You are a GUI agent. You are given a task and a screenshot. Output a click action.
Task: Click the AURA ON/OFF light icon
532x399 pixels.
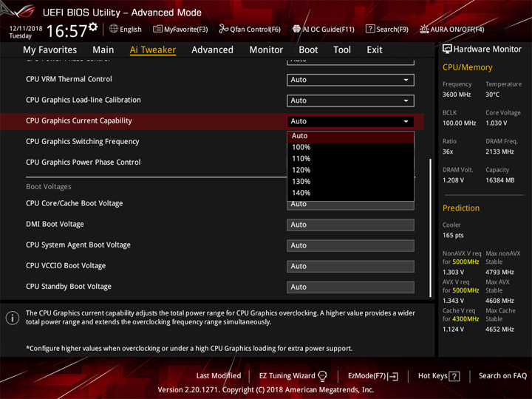[424, 29]
